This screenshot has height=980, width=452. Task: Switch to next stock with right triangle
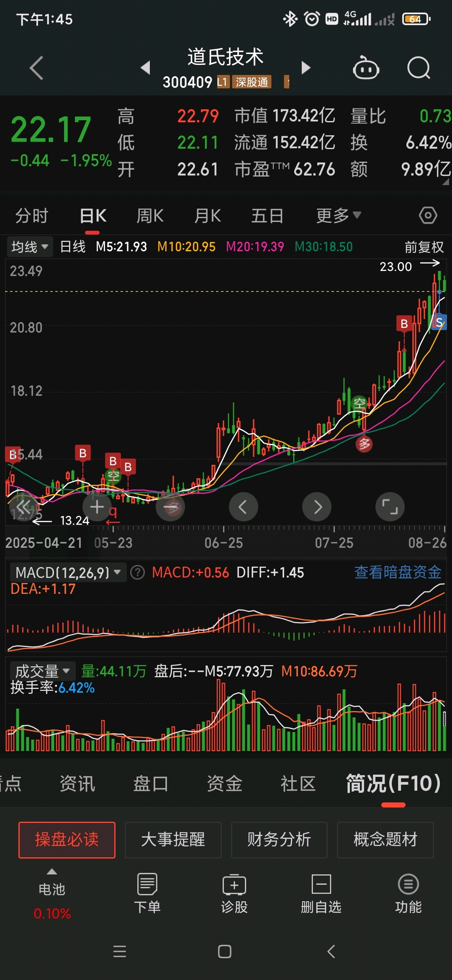click(x=306, y=67)
